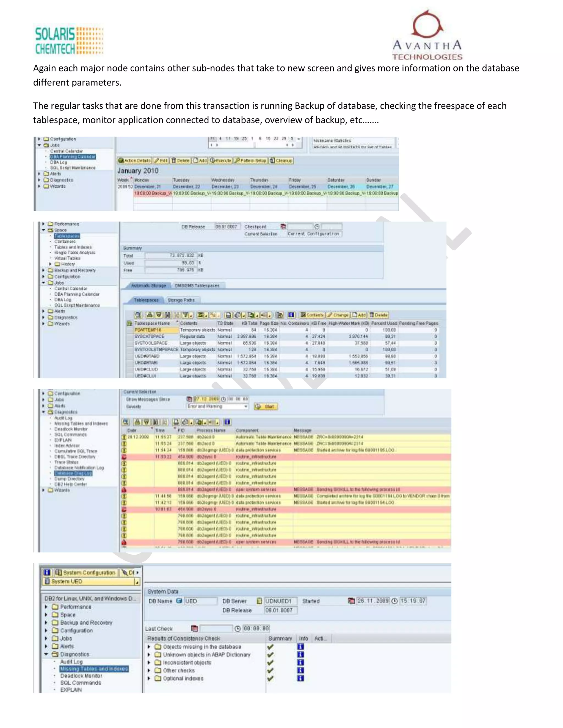Click the Action Details button in the calendar toolbar

click(135, 161)
